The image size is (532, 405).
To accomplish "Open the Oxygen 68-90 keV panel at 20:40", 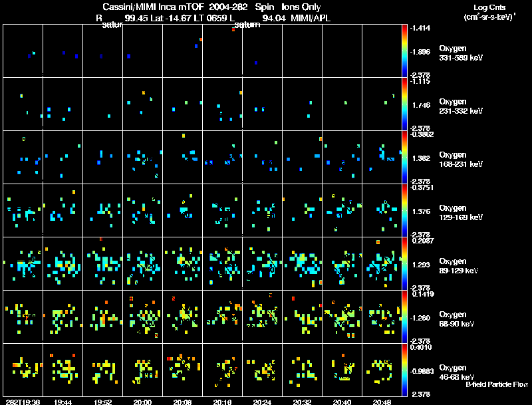I will pyautogui.click(x=342, y=317).
